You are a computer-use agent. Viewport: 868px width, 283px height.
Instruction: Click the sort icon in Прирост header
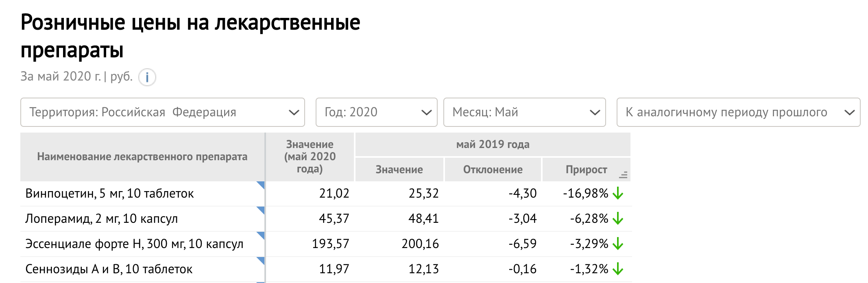[623, 175]
